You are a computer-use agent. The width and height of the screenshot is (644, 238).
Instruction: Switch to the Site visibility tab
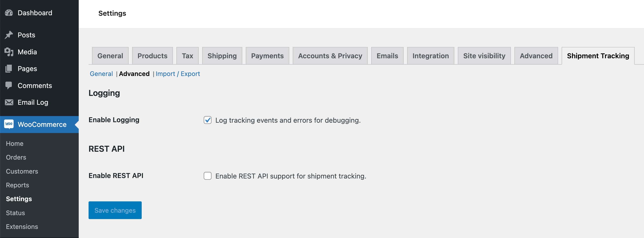pos(484,56)
